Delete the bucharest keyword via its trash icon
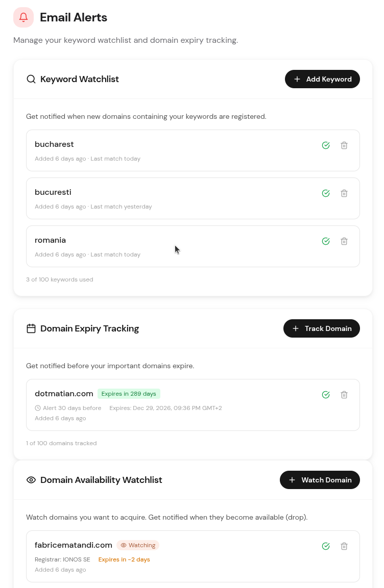Screen dimensions: 384x588 click(344, 145)
